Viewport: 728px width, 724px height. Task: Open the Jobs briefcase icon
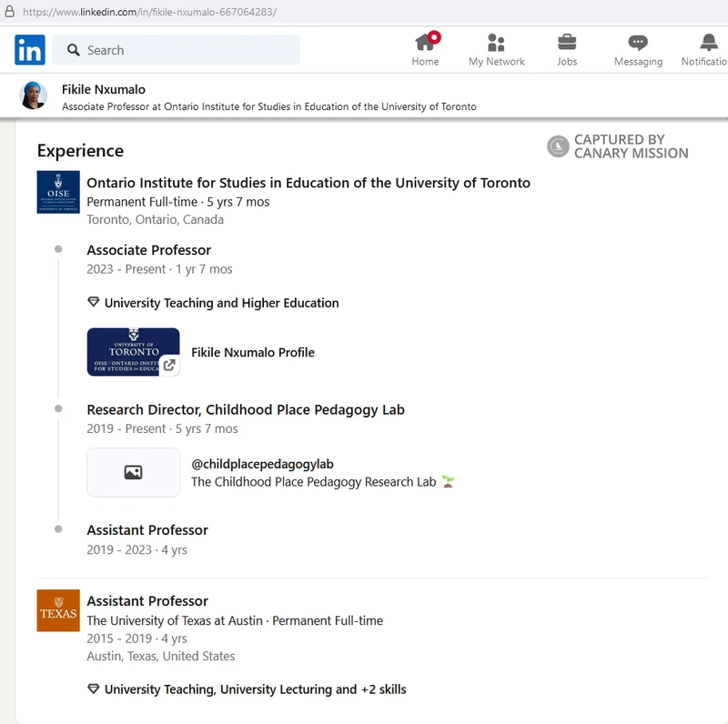click(x=566, y=42)
